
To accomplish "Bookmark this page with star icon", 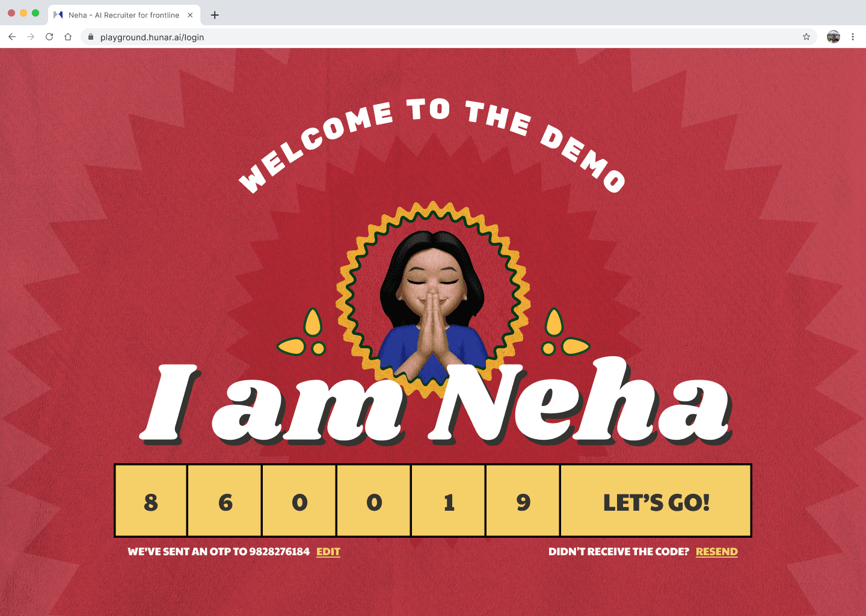I will (x=806, y=37).
